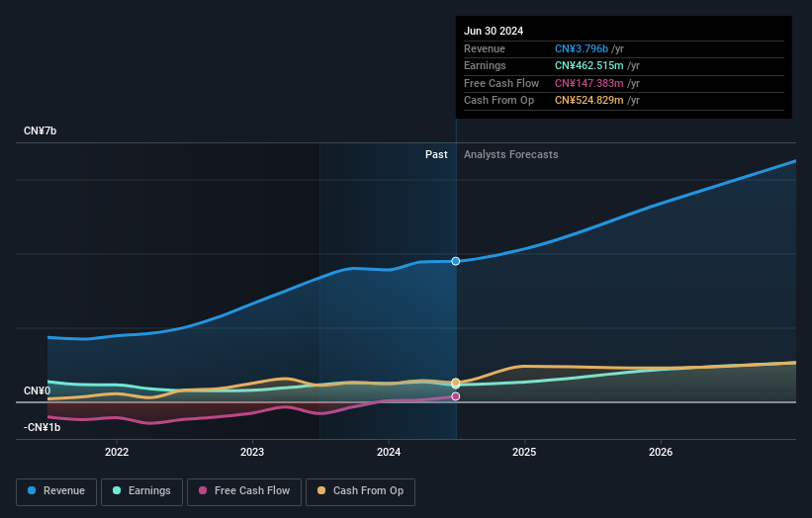This screenshot has width=812, height=518.
Task: Click the CN¥147.383m free cash flow value
Action: coord(589,83)
